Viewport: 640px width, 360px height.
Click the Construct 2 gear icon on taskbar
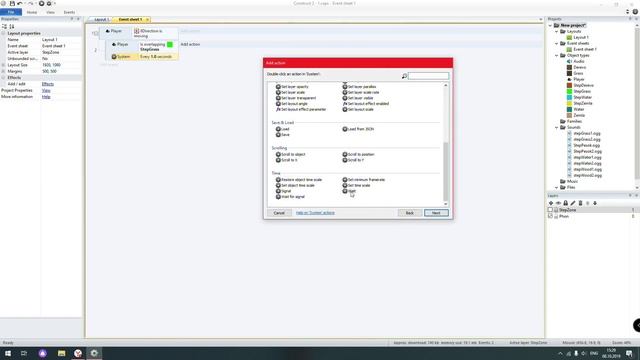coord(94,353)
